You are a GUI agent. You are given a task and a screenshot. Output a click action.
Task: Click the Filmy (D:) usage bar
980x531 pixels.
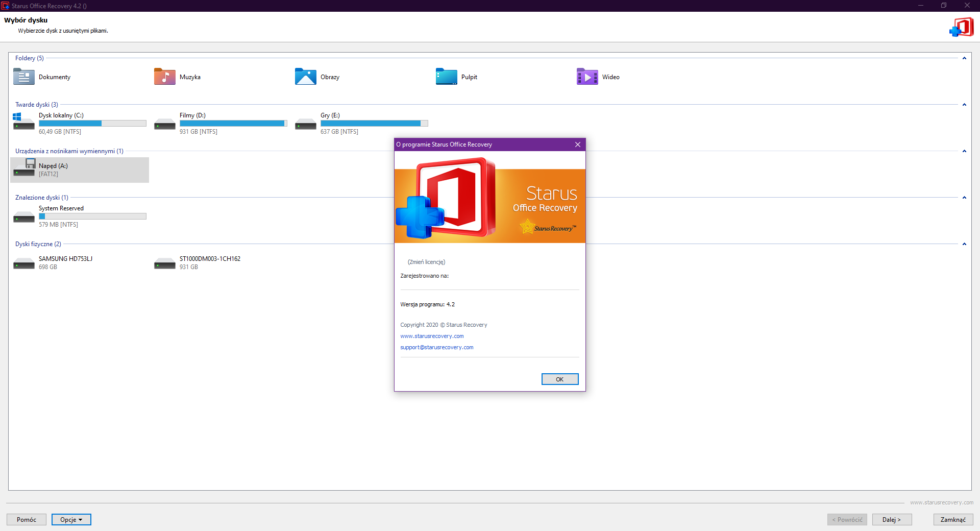coord(233,124)
